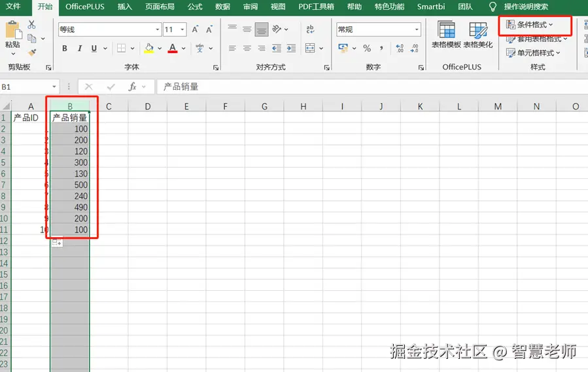Viewport: 588px width, 372px height.
Task: Click the wrap text icon
Action: 310,29
